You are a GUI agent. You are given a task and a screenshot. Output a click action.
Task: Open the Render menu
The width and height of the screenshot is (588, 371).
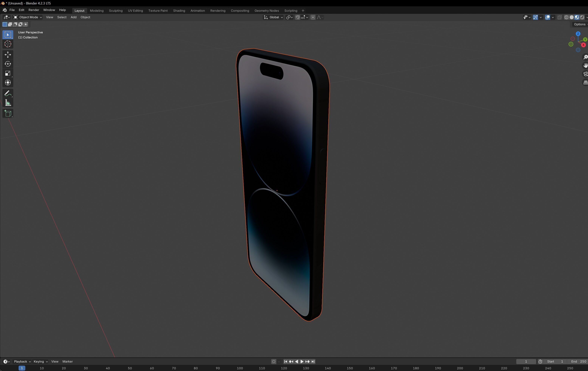coord(34,10)
